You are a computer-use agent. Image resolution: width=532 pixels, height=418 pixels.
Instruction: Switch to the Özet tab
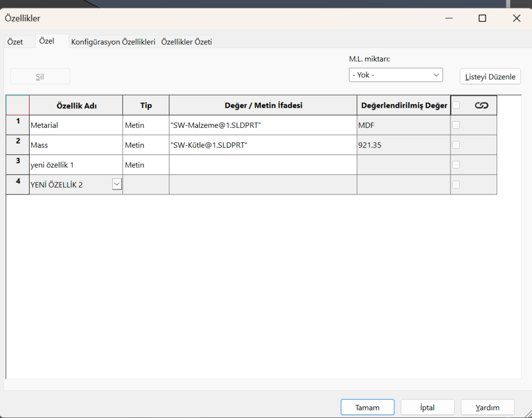pyautogui.click(x=16, y=42)
